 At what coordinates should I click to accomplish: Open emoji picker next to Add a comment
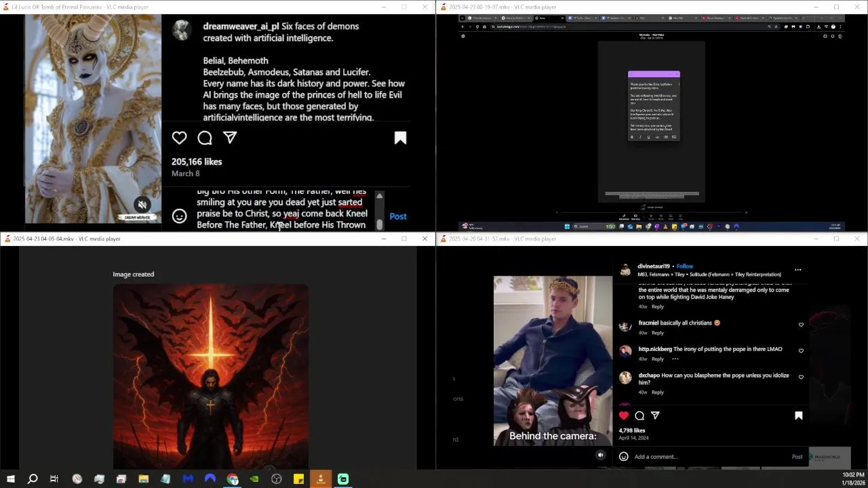coord(624,456)
